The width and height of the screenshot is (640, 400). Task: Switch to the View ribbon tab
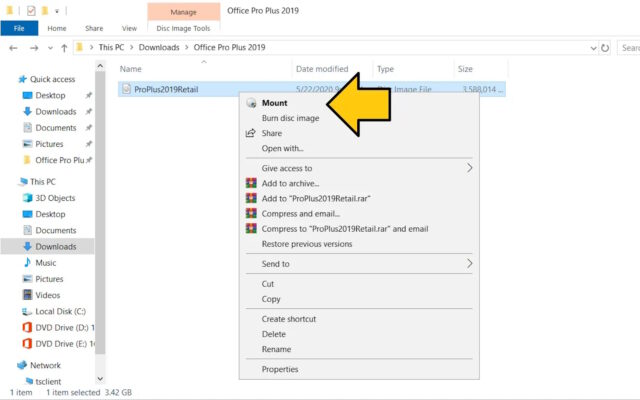point(129,29)
